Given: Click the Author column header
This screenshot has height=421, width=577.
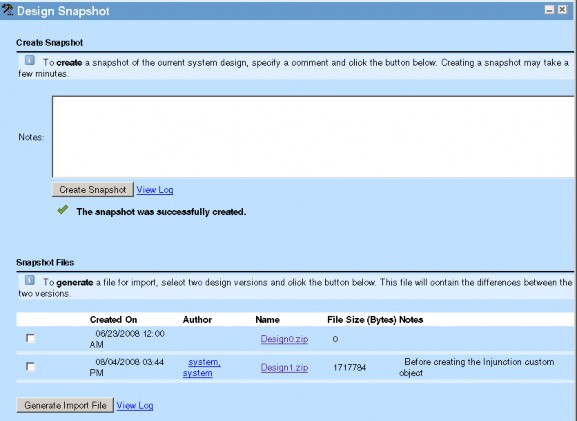Looking at the screenshot, I should pyautogui.click(x=197, y=319).
